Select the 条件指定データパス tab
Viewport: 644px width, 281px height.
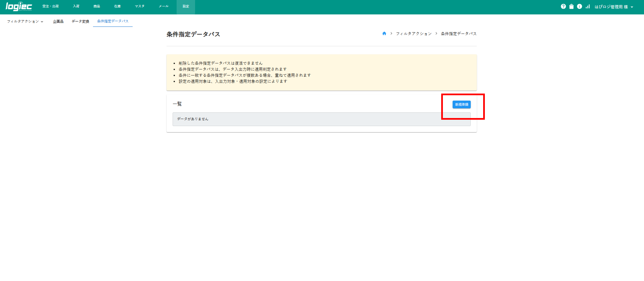(x=113, y=21)
